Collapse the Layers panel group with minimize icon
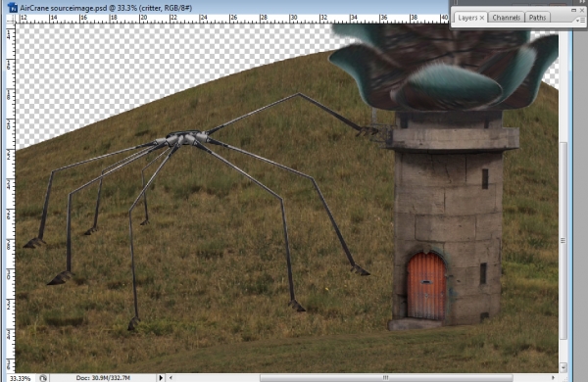The height and width of the screenshot is (382, 588). (573, 10)
